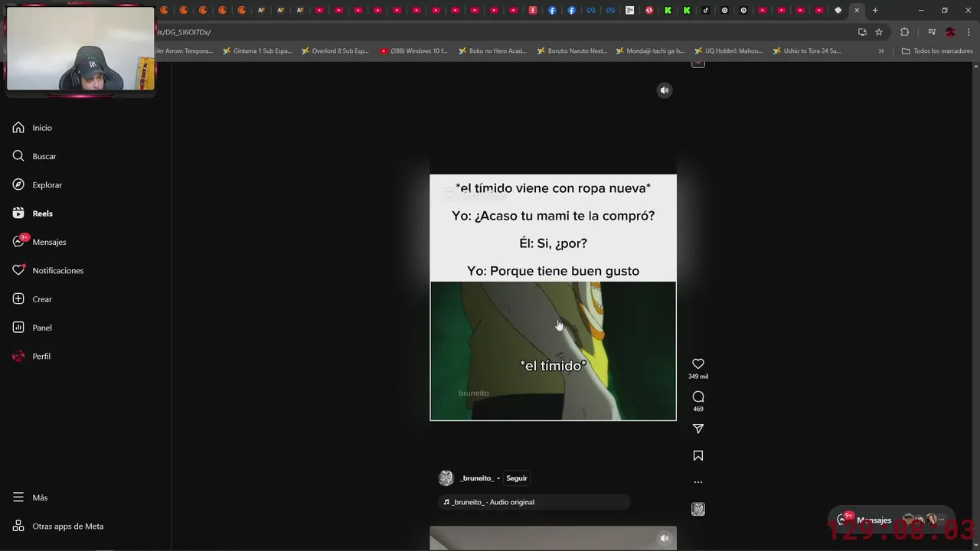Open the (288) Windows 10 YouTube bookmark

click(x=413, y=51)
